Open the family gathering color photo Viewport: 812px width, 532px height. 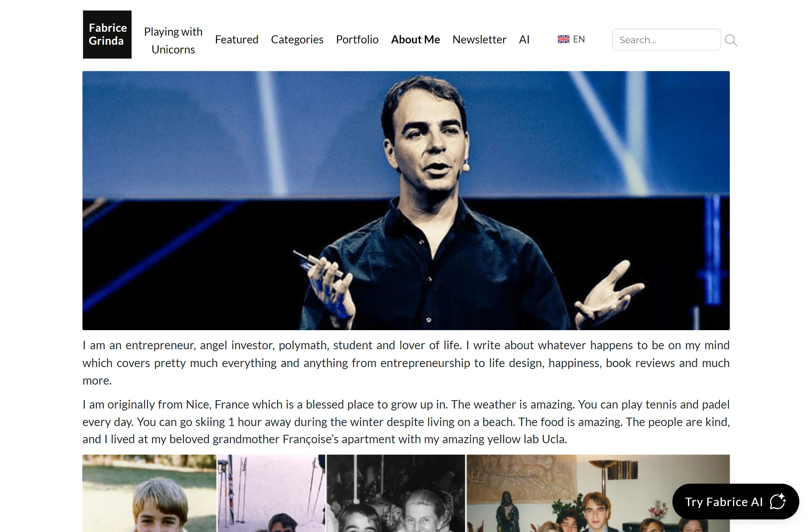click(x=598, y=493)
